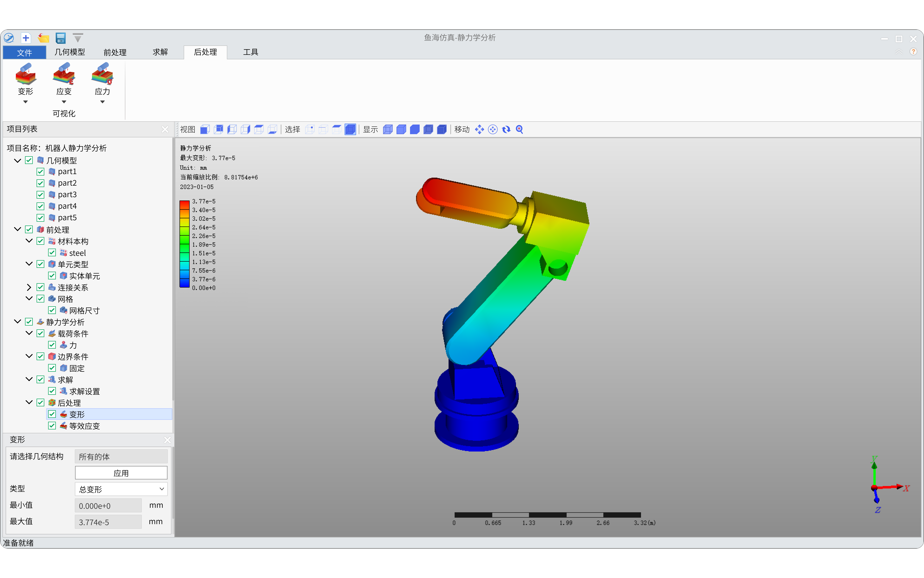
Task: Open the quick access customize dropdown arrow
Action: [x=78, y=38]
